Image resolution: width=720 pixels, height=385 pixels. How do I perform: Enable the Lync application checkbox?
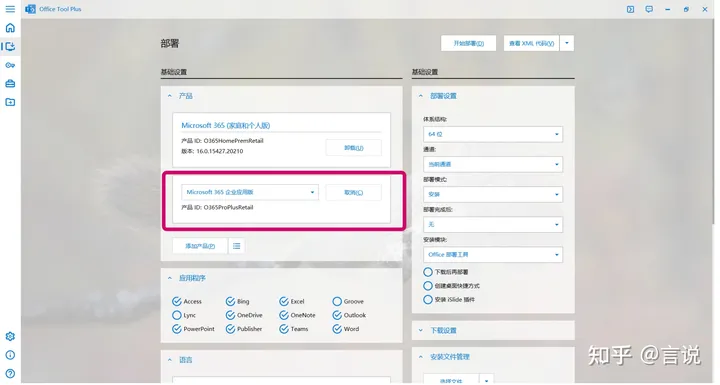tap(177, 315)
